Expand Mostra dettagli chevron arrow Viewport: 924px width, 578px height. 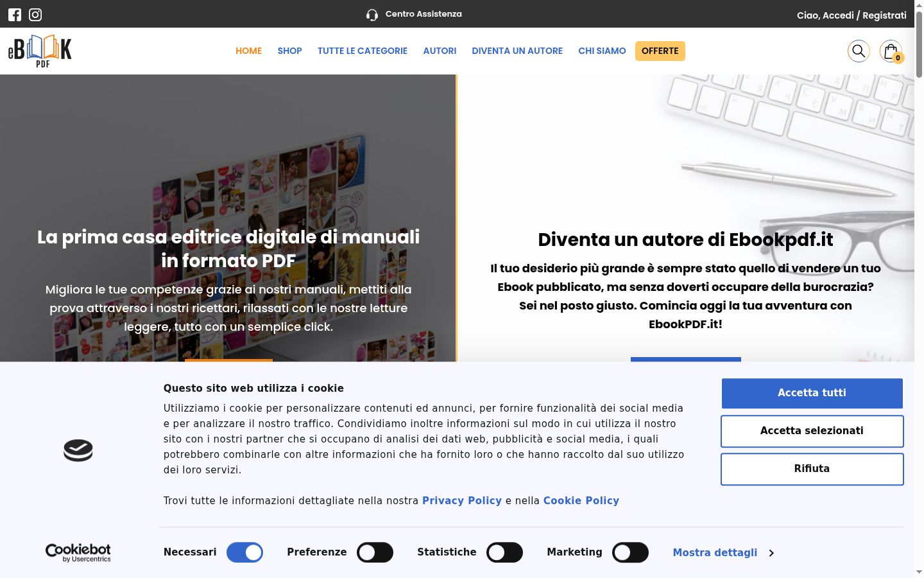tap(771, 553)
